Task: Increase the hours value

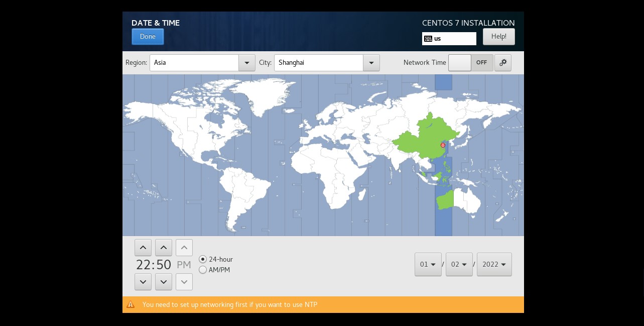Action: pyautogui.click(x=143, y=248)
